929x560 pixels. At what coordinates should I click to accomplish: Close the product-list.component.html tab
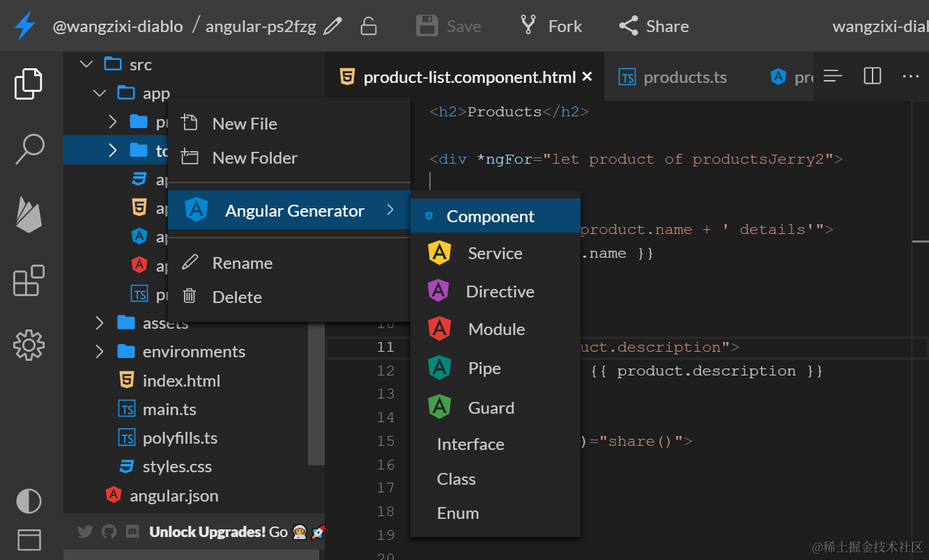587,77
